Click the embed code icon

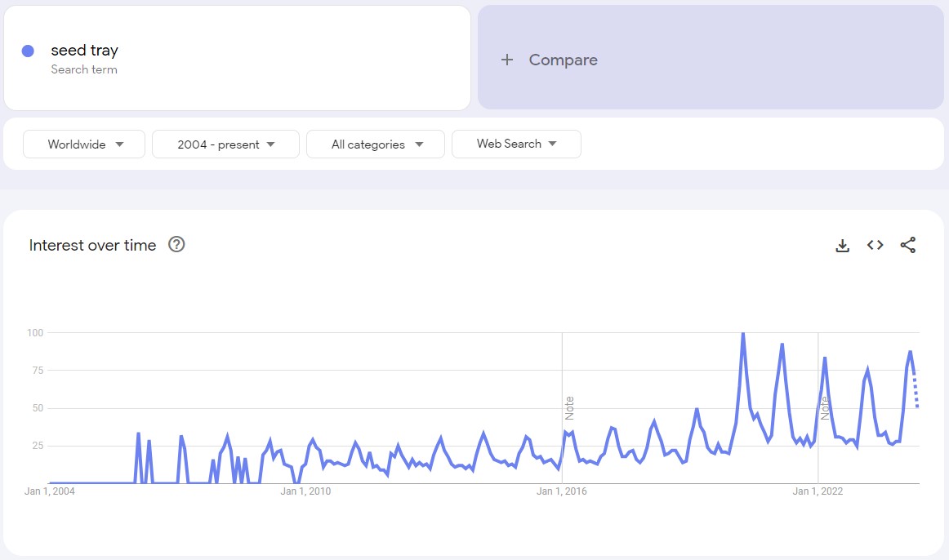875,245
